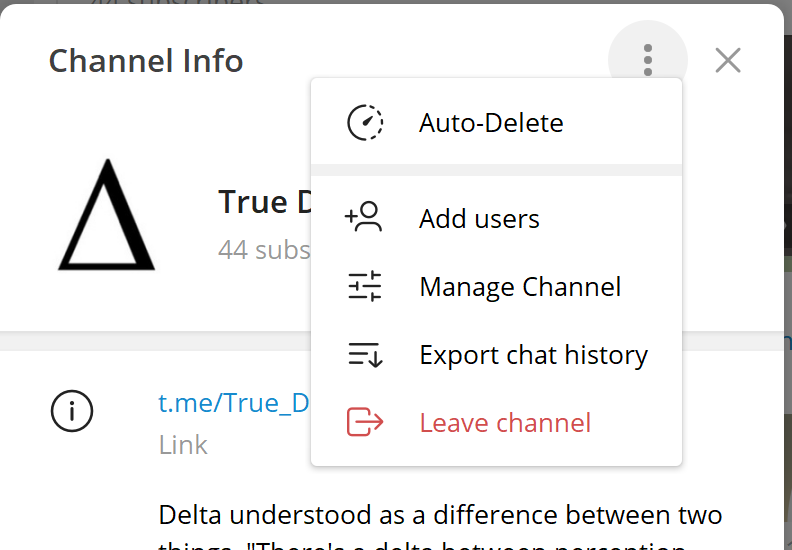The width and height of the screenshot is (792, 550).
Task: Open the three-dot more options menu
Action: pos(648,60)
